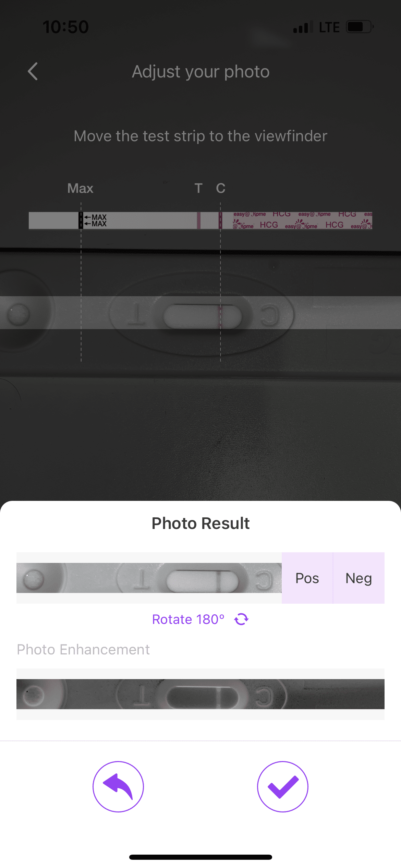Select the Neg result option

click(359, 578)
